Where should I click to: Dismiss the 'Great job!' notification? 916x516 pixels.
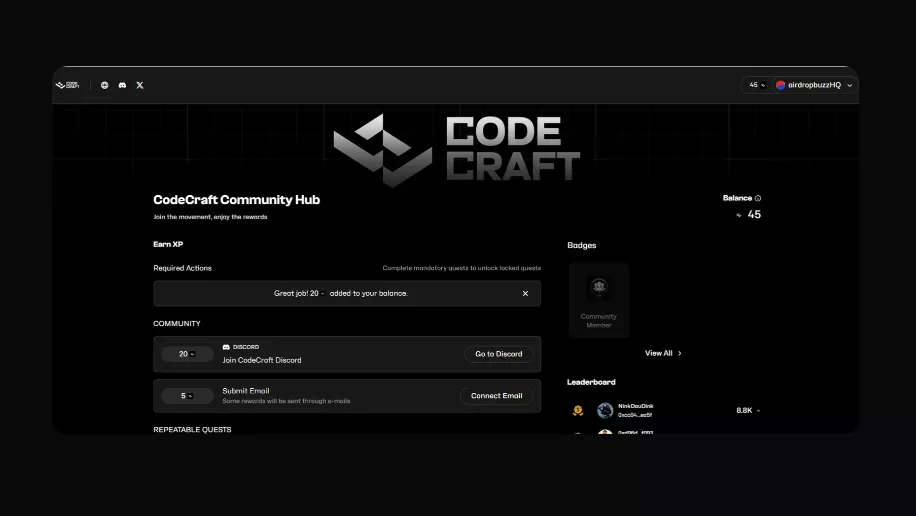click(x=525, y=293)
